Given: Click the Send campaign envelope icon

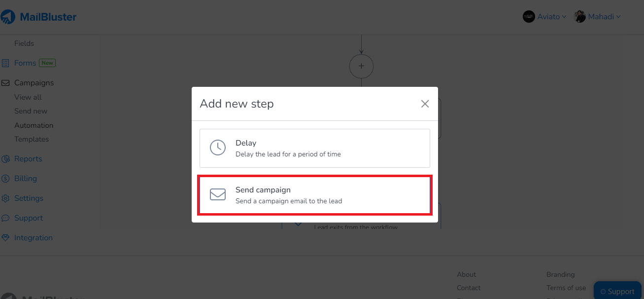Looking at the screenshot, I should pyautogui.click(x=218, y=194).
